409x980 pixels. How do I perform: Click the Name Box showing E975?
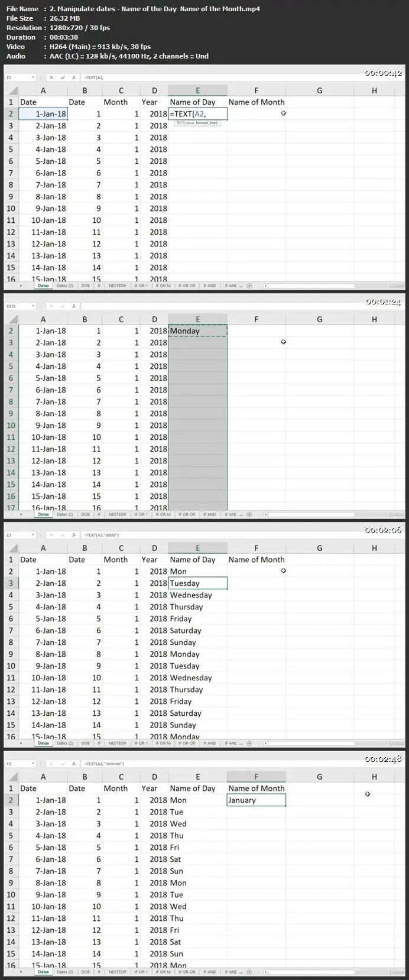point(18,306)
